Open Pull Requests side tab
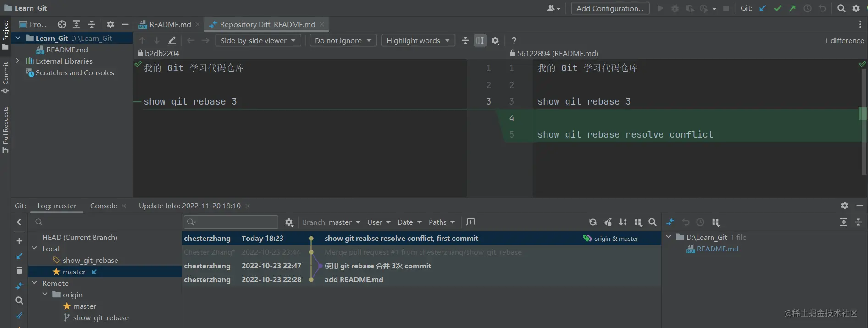Image resolution: width=868 pixels, height=328 pixels. tap(6, 130)
